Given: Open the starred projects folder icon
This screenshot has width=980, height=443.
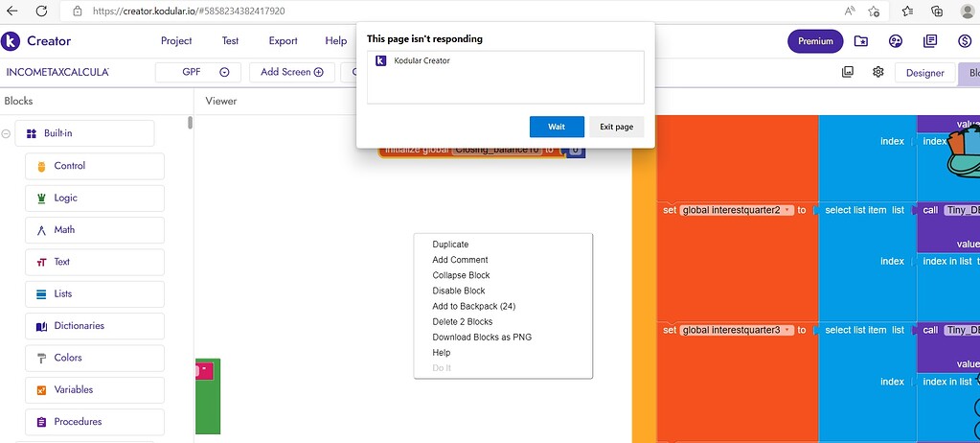Looking at the screenshot, I should click(860, 41).
